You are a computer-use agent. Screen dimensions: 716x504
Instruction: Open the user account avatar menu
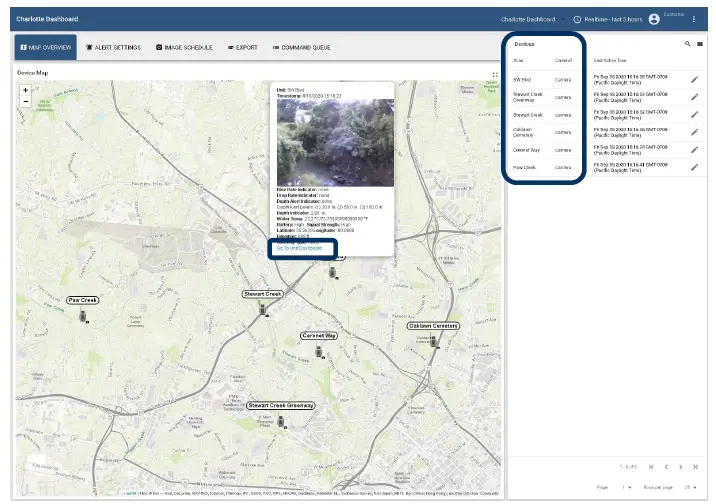tap(654, 19)
